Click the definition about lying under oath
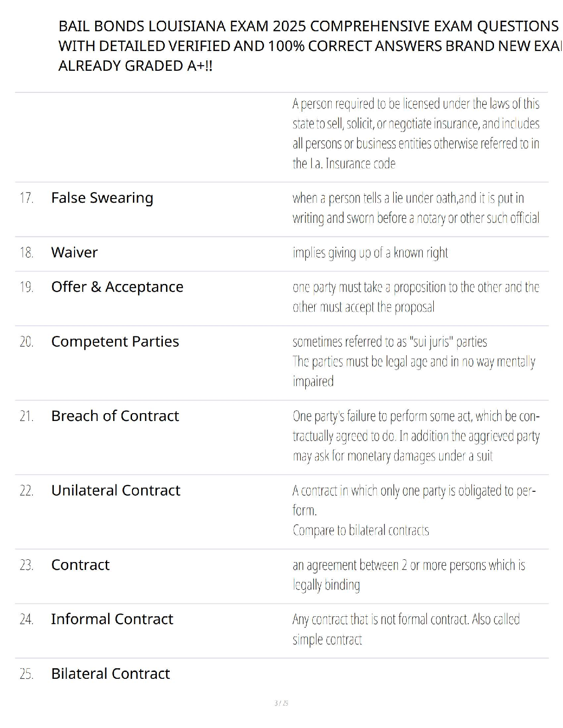The image size is (563, 728). tap(415, 208)
